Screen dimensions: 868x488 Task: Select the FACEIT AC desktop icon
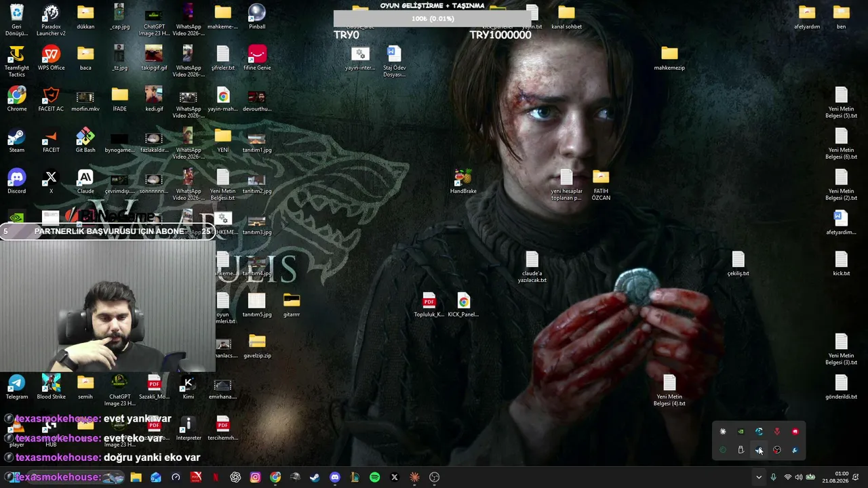[51, 100]
